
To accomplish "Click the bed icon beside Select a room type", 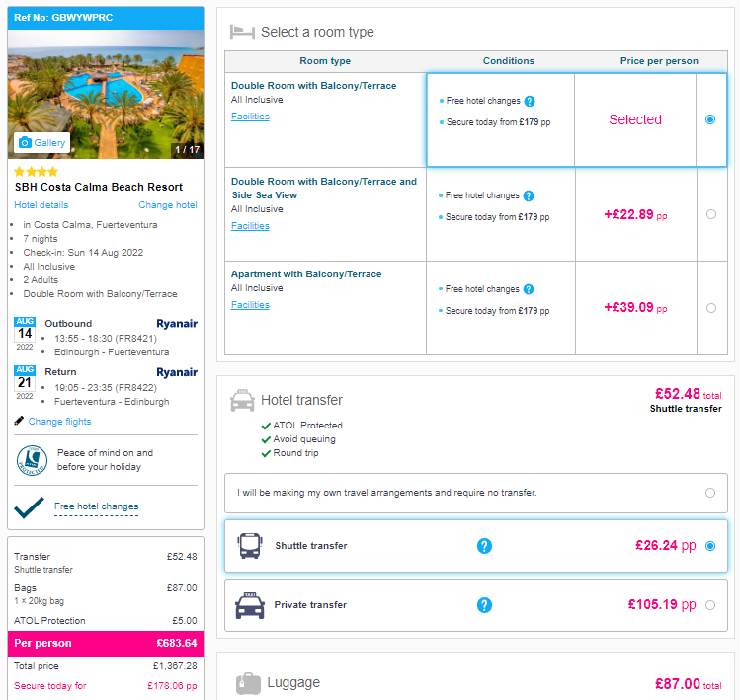I will 243,32.
